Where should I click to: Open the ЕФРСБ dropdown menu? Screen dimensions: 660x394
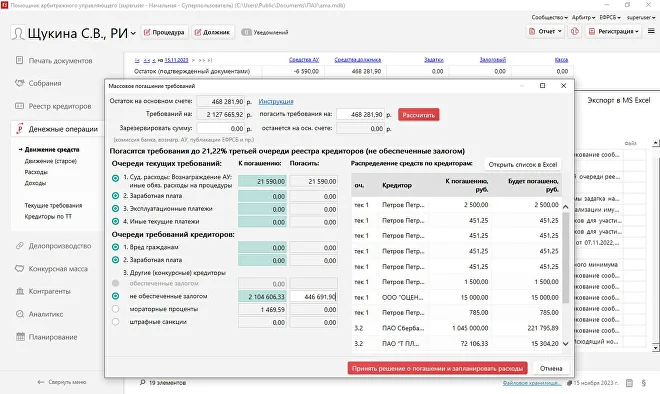click(610, 17)
